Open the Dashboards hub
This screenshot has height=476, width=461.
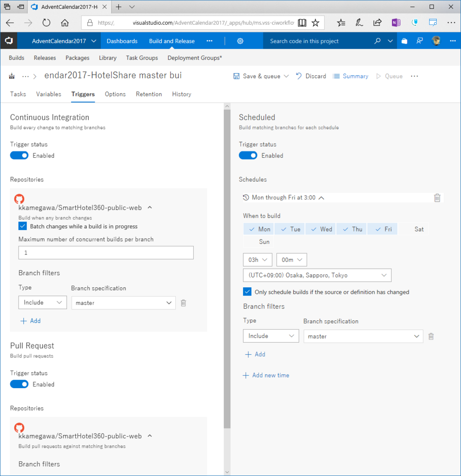(122, 41)
